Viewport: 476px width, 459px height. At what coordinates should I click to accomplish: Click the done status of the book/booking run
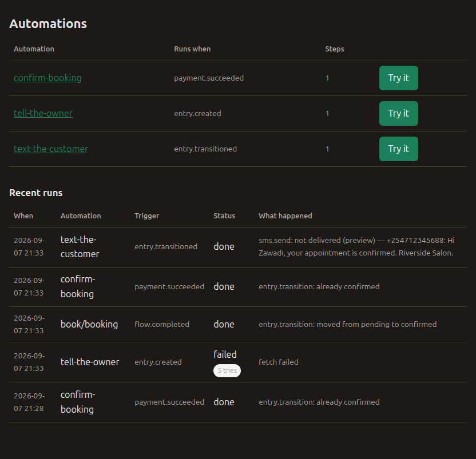224,324
